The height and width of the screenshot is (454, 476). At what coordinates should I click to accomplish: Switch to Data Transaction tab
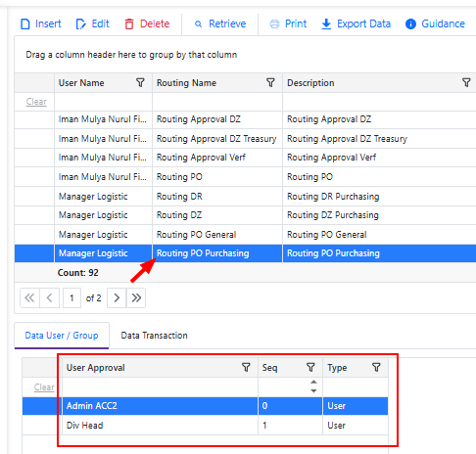(154, 336)
